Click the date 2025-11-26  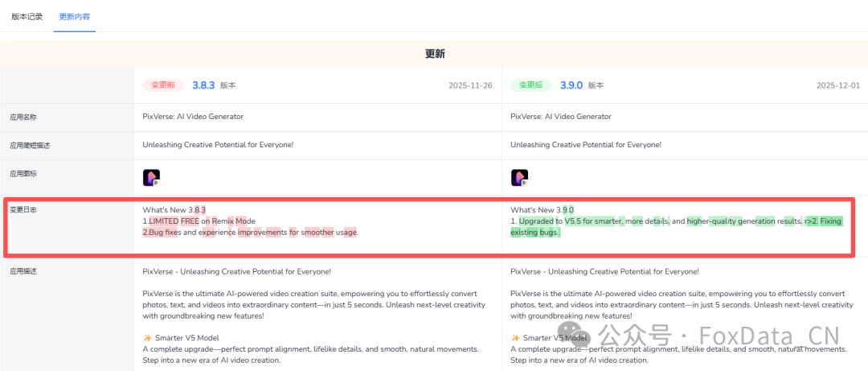coord(470,85)
